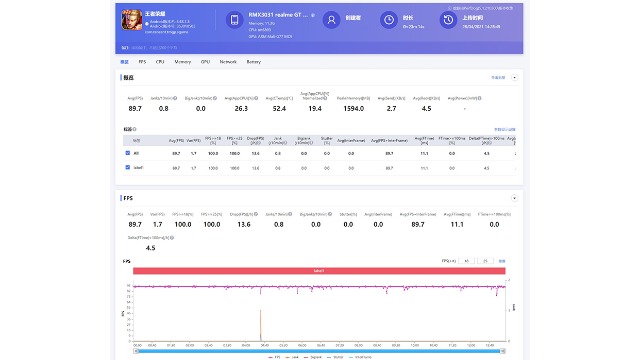Uncheck the label1 row checkbox
This screenshot has height=360, width=640.
point(128,167)
